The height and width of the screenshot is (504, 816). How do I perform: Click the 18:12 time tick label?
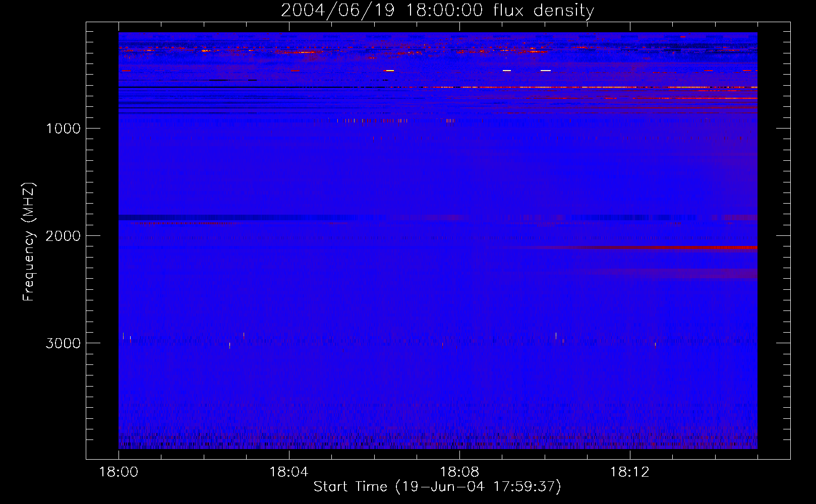click(x=630, y=472)
